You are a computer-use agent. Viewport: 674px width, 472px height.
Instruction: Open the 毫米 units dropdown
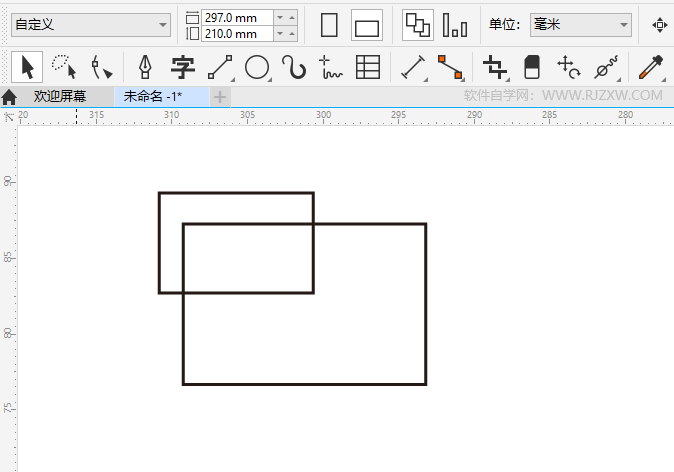click(580, 25)
